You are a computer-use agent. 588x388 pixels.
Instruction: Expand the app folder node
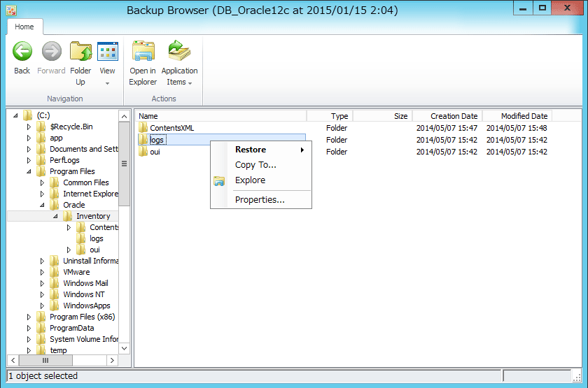[x=29, y=138]
